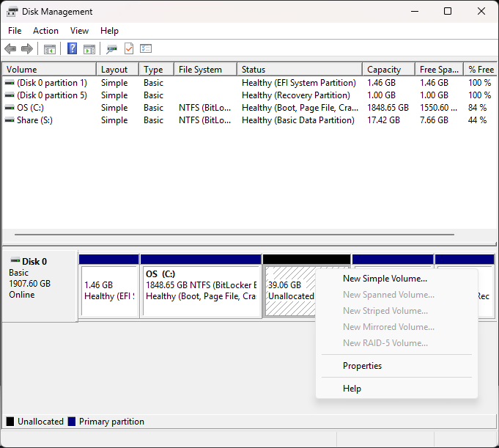Screen dimensions: 499x448
Task: Sort by the % Free column header
Action: coord(481,70)
